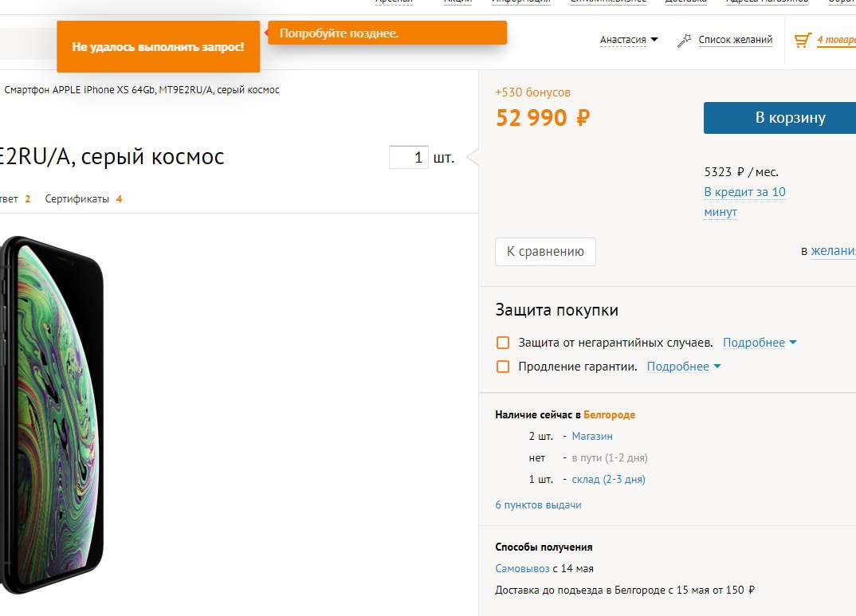Click the В корзину button
856x616 pixels.
(780, 118)
